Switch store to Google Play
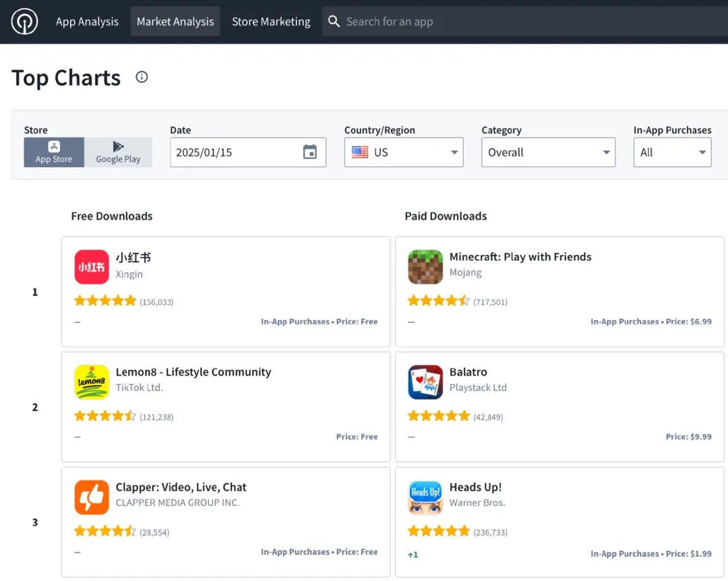728x581 pixels. (118, 152)
